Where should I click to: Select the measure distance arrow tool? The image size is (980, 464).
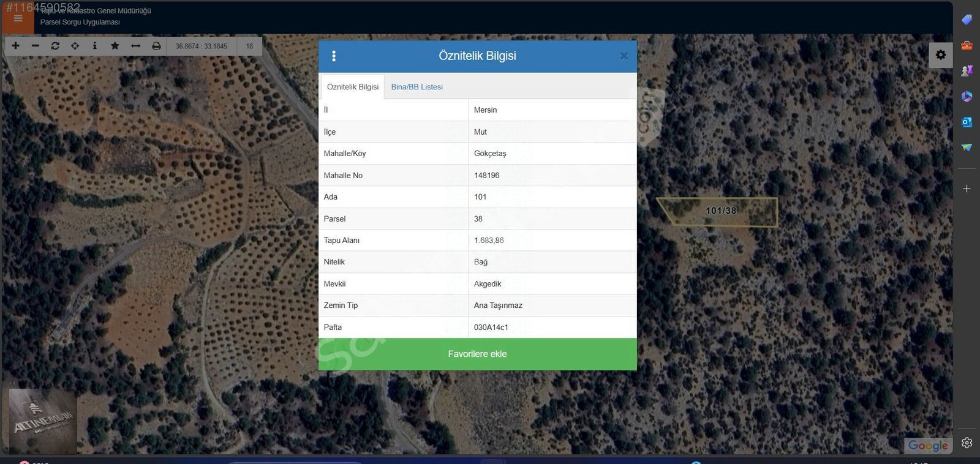pos(135,46)
